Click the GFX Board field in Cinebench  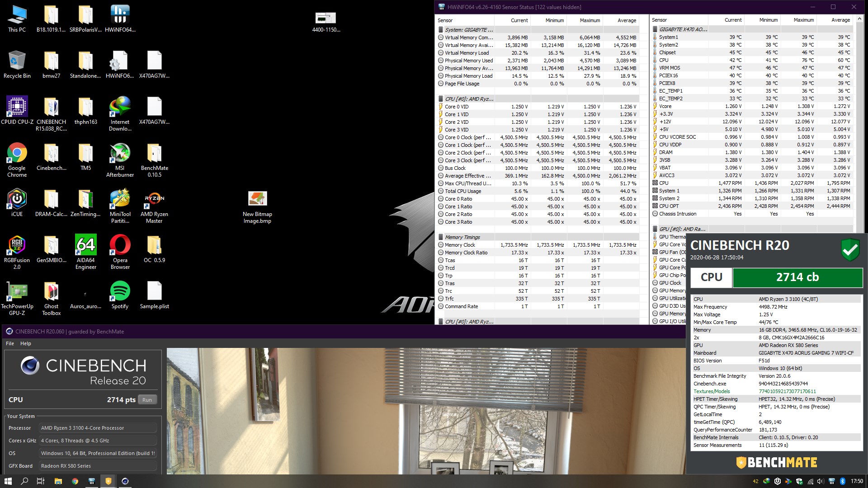99,466
